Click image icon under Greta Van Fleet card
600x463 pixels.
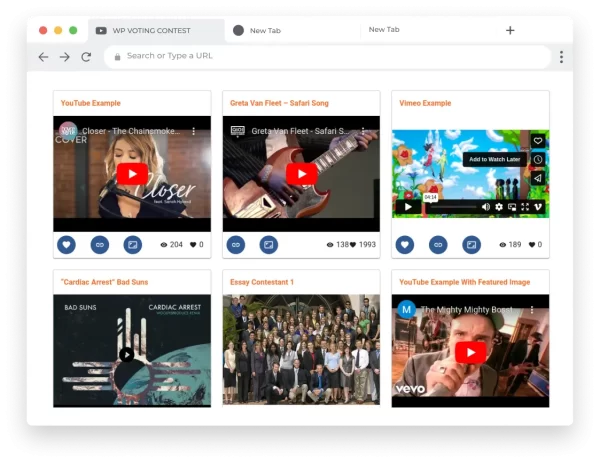[269, 245]
